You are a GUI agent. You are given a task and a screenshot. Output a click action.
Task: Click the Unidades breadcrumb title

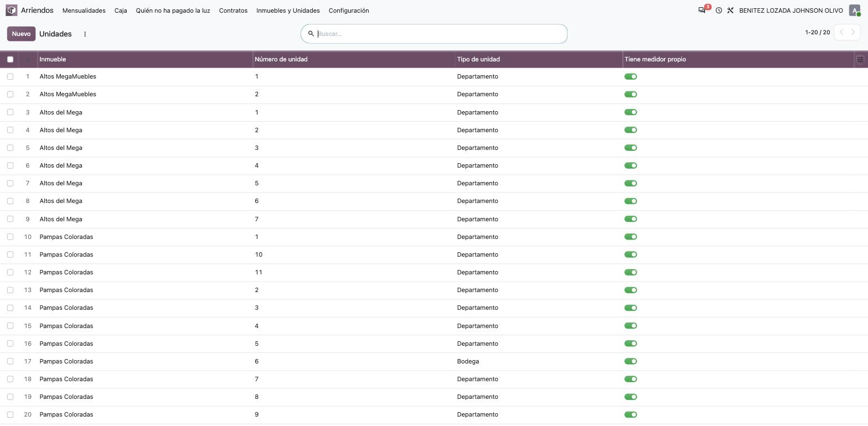click(55, 34)
